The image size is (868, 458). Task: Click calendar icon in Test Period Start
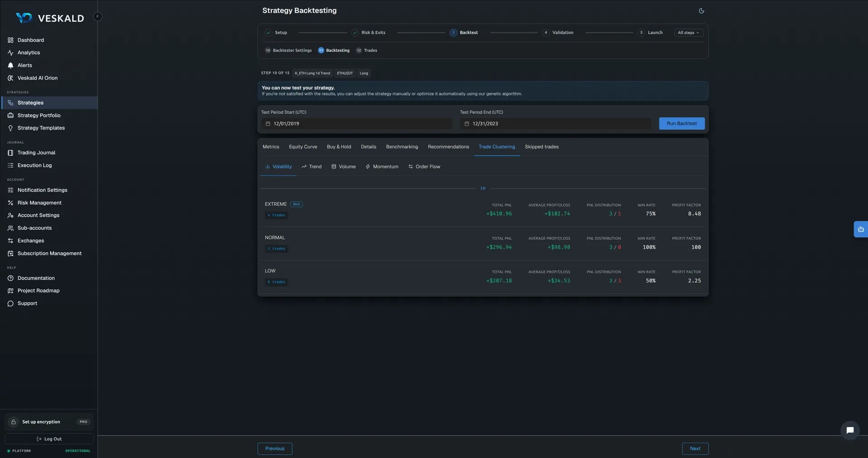(x=268, y=124)
